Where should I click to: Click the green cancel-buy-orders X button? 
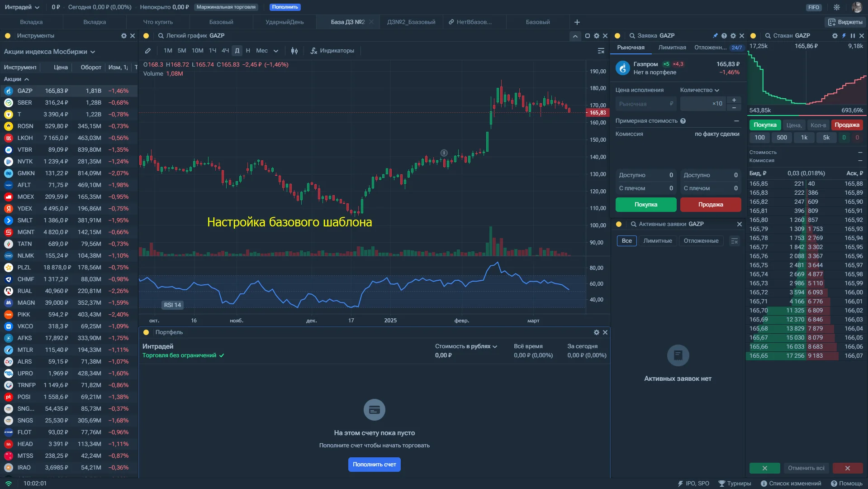(x=764, y=468)
